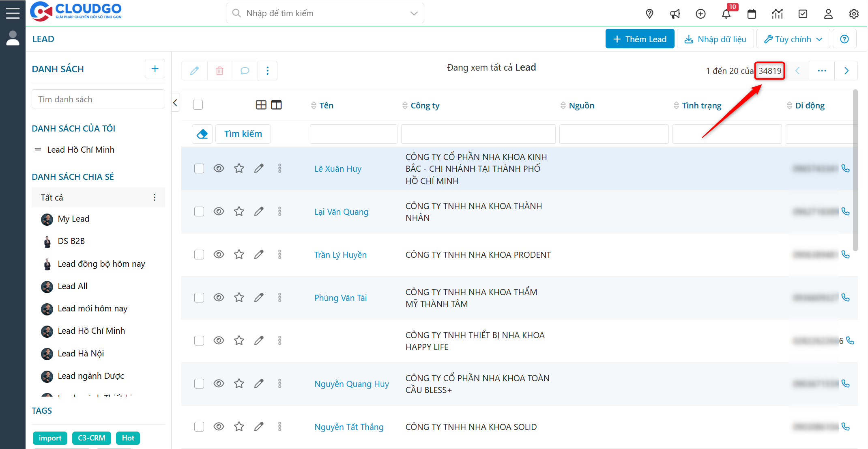
Task: Collapse the left list panel chevron
Action: [x=175, y=103]
